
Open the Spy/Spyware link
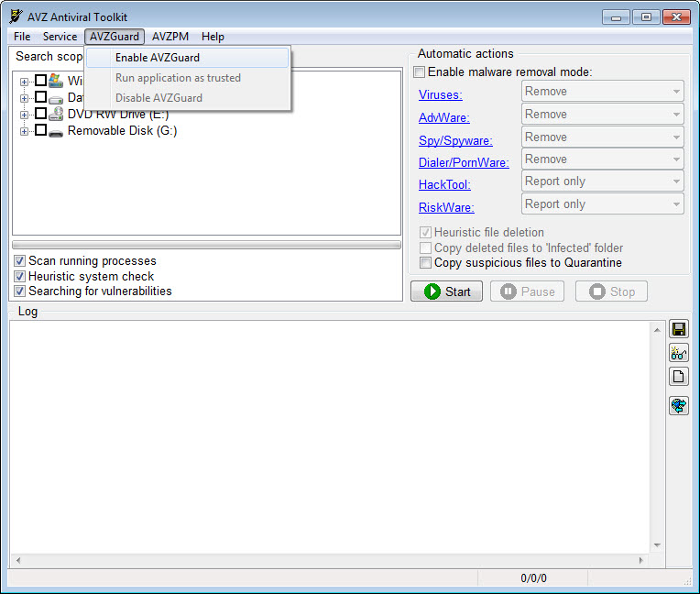pyautogui.click(x=455, y=140)
